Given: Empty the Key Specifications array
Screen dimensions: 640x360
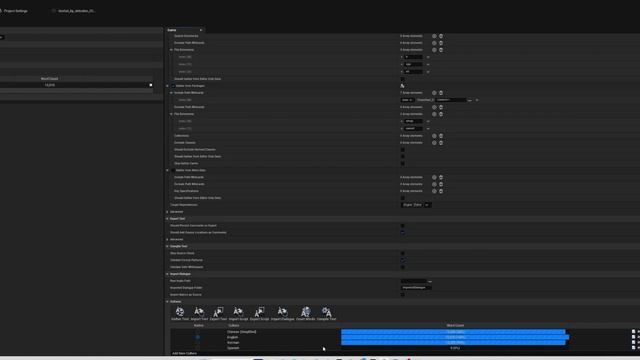Looking at the screenshot, I should [x=441, y=191].
